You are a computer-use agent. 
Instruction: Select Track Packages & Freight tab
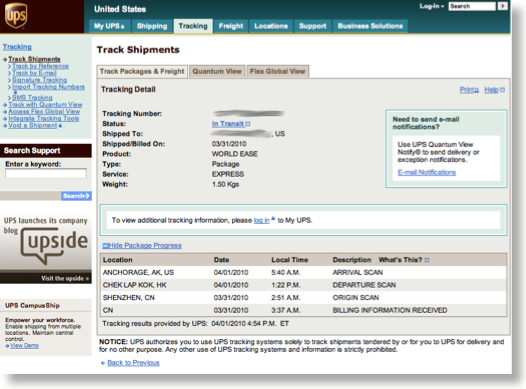(142, 71)
